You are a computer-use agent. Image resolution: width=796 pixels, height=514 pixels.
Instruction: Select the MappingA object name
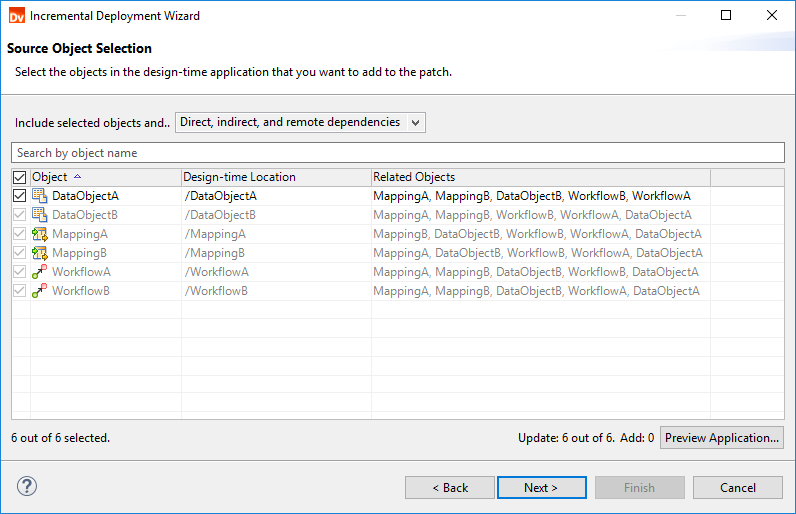pos(80,234)
